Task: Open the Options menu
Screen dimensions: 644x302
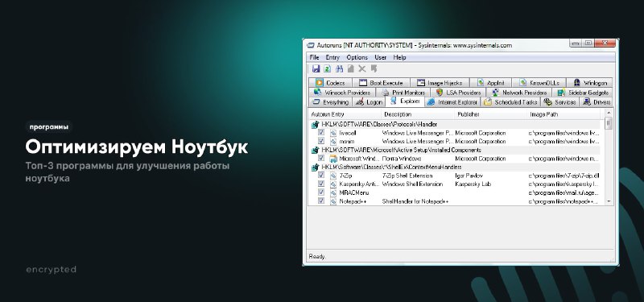Action: click(x=357, y=57)
